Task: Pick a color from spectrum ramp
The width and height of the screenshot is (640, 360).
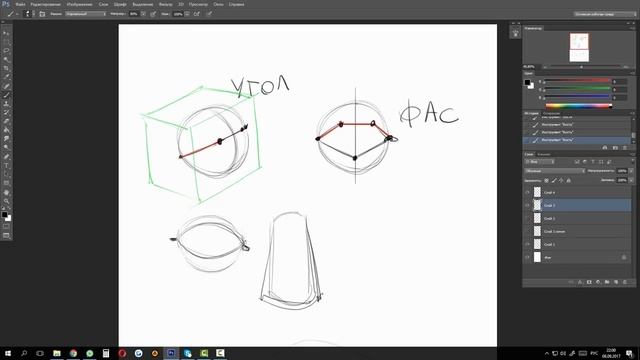Action: (579, 106)
